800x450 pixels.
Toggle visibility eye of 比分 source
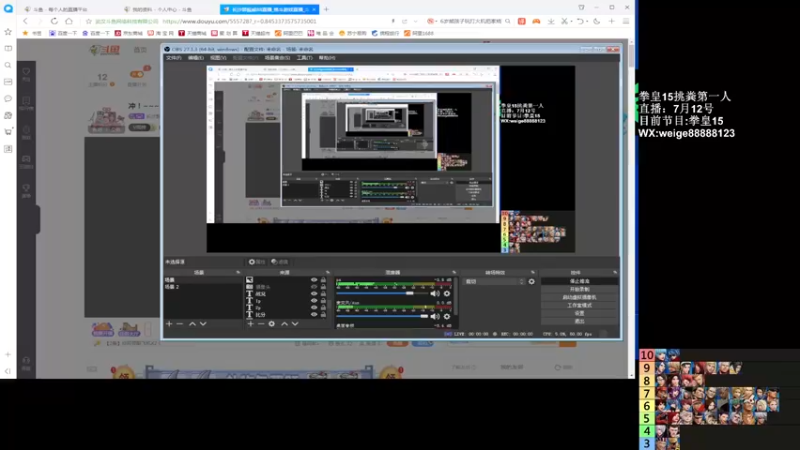314,315
